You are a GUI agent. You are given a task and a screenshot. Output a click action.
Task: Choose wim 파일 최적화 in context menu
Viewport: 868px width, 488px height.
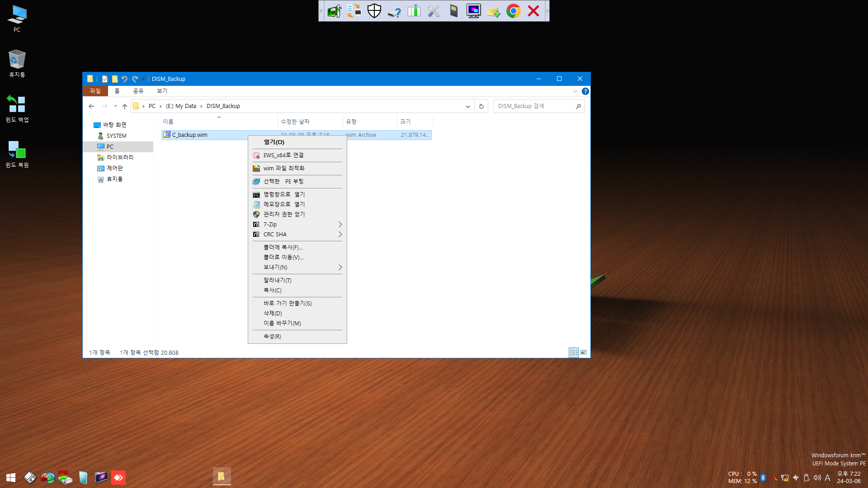point(297,169)
